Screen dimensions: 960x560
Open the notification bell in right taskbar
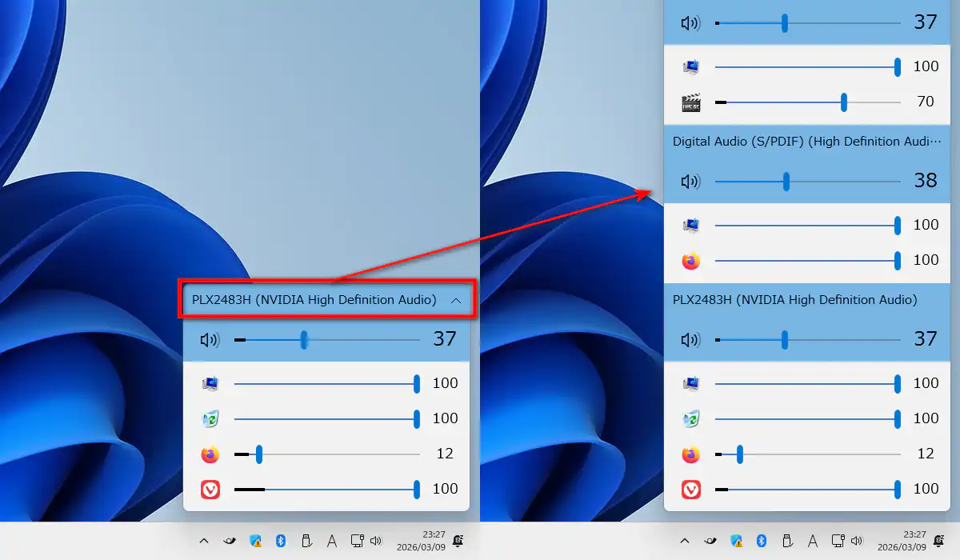(939, 541)
